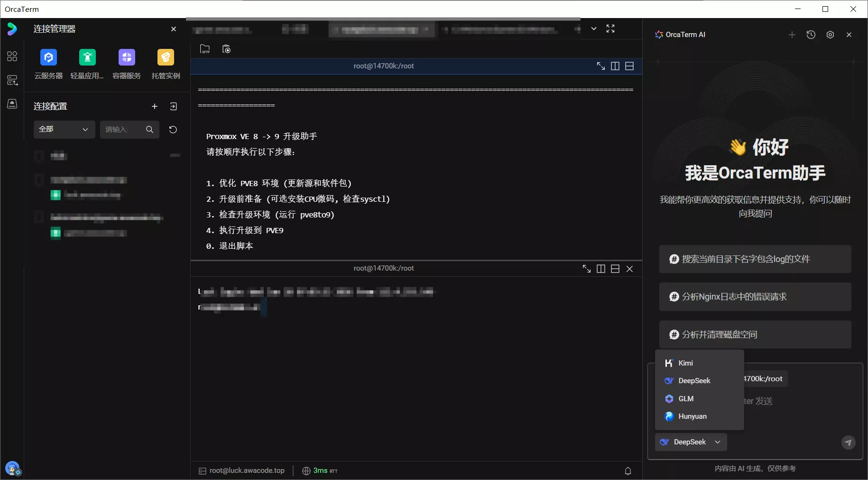Open the 轻量应用 lightweight app icon
Viewport: 868px width, 480px height.
point(87,58)
